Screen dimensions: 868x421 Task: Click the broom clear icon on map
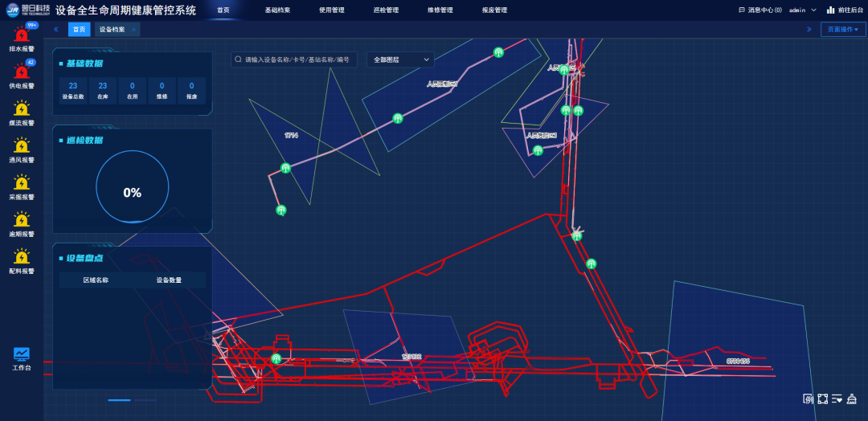(x=852, y=399)
